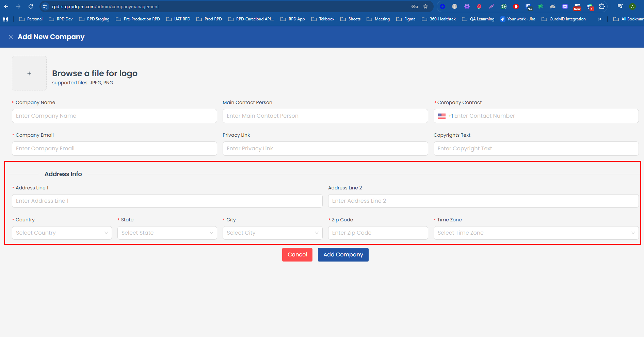Click into the Enter Zip Code field

coord(378,233)
